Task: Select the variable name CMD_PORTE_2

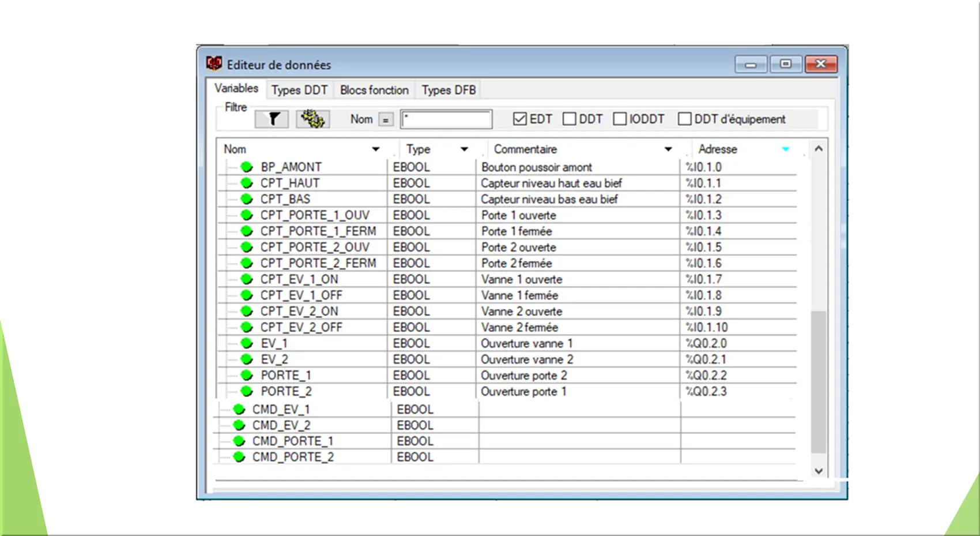Action: tap(293, 457)
